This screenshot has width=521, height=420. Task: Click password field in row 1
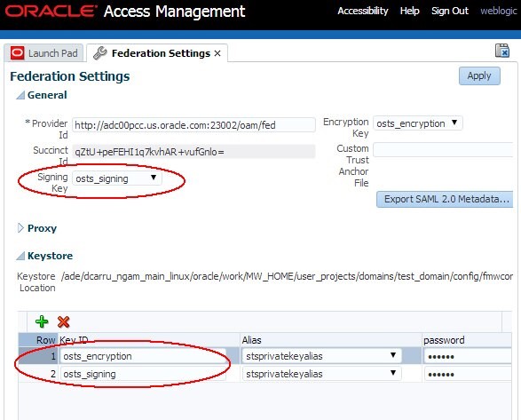tap(468, 356)
